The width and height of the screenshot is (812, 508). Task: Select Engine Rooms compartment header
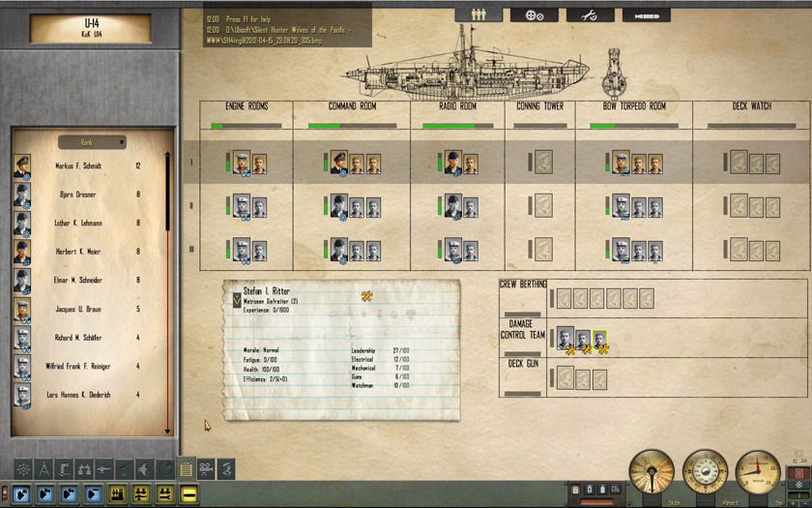tap(246, 106)
